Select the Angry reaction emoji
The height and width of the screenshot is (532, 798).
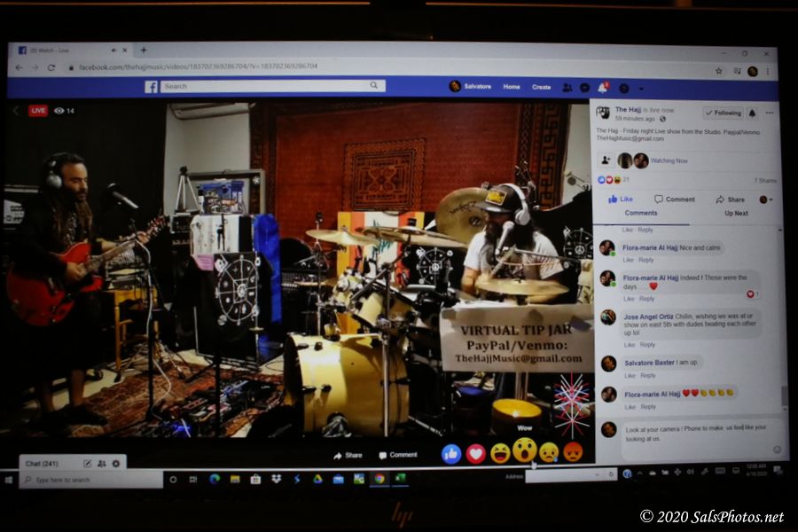(x=573, y=452)
